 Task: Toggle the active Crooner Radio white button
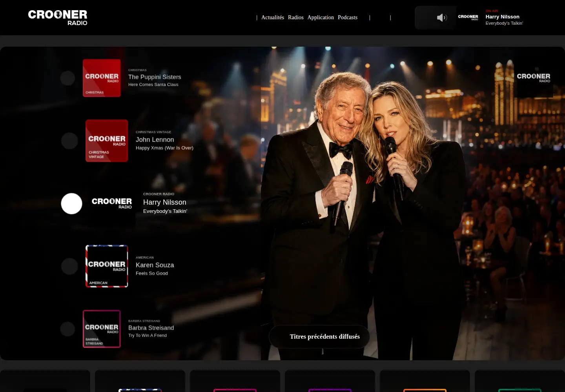(71, 203)
